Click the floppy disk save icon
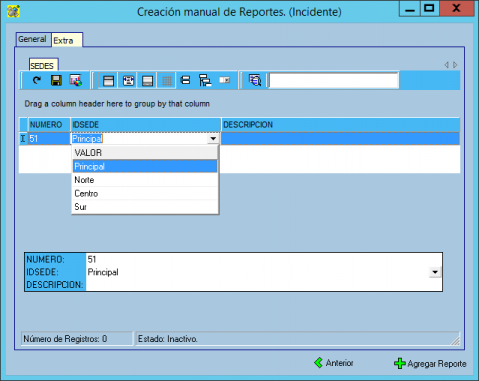The image size is (479, 381). 56,80
